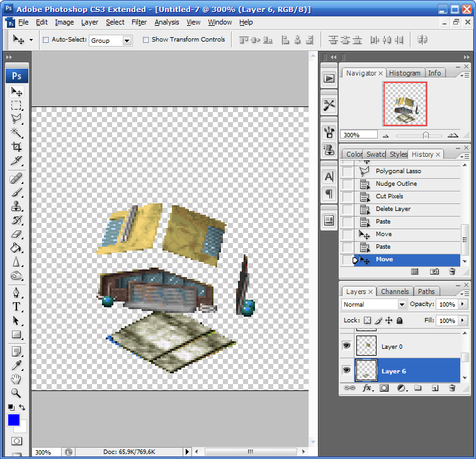Image resolution: width=476 pixels, height=459 pixels.
Task: Reset default foreground and background colors
Action: (x=11, y=407)
